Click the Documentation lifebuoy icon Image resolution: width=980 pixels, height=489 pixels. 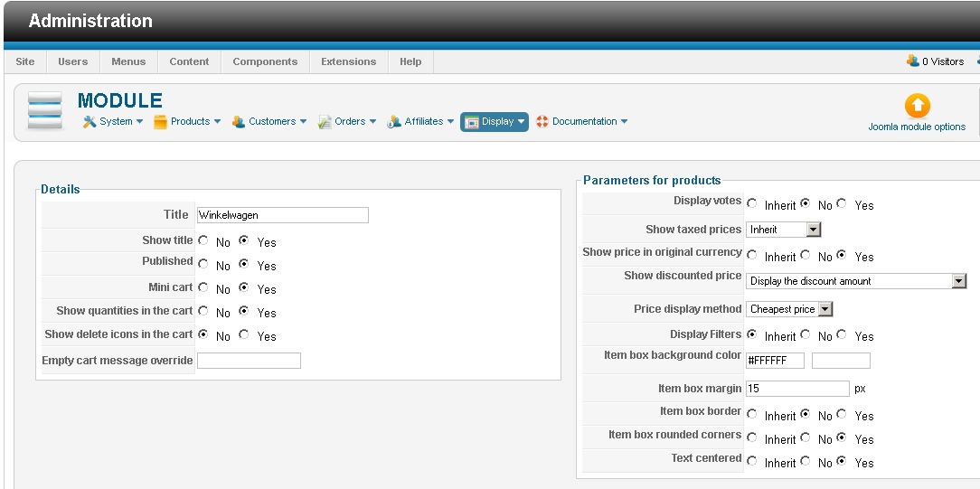pyautogui.click(x=542, y=122)
